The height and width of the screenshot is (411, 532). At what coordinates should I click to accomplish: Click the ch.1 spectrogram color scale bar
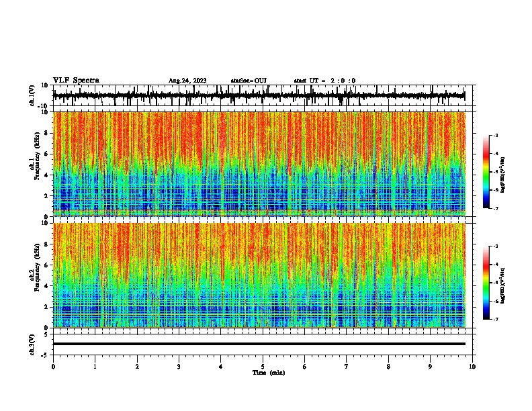click(x=486, y=172)
